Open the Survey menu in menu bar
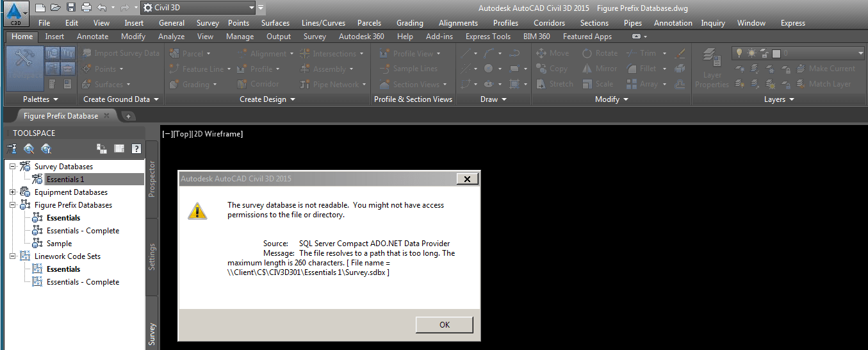Screen dimensions: 868x350 [x=208, y=23]
